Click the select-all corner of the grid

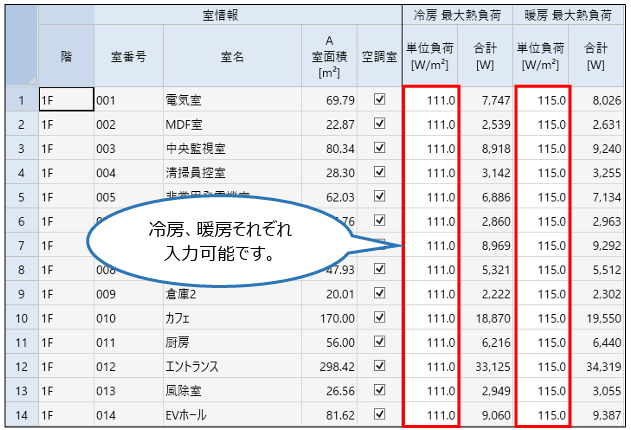click(x=20, y=47)
